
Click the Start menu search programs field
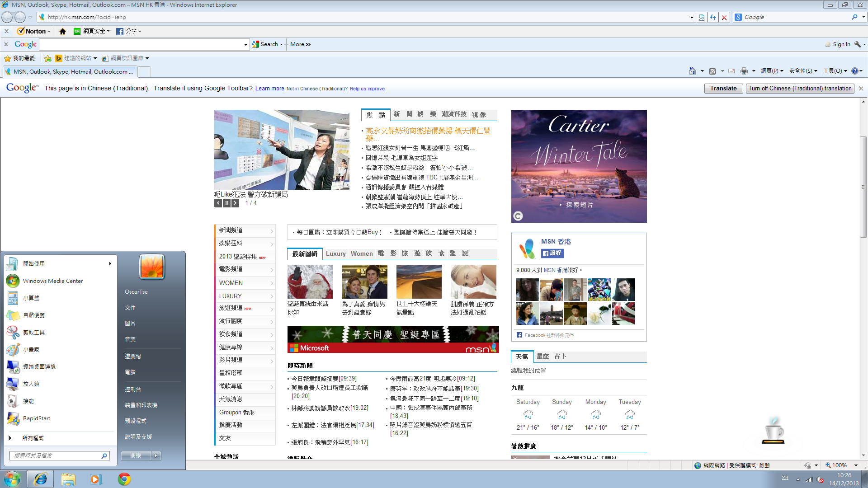(x=59, y=456)
